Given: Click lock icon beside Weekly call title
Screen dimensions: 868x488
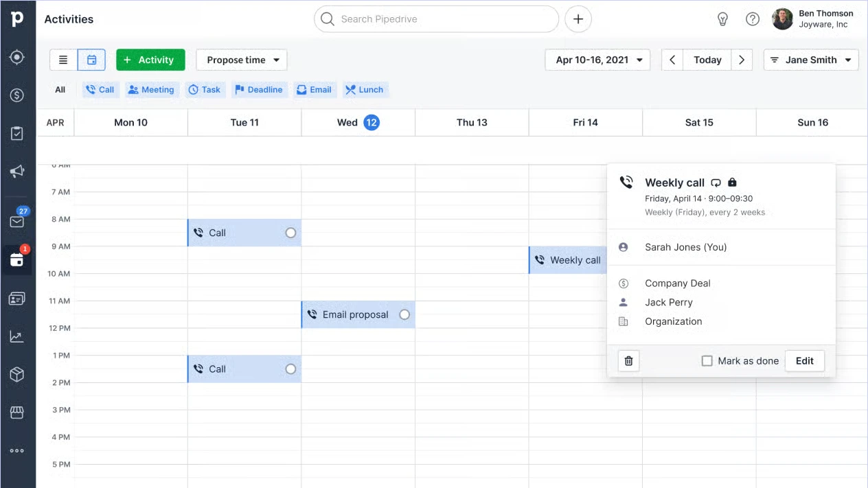Looking at the screenshot, I should tap(732, 183).
